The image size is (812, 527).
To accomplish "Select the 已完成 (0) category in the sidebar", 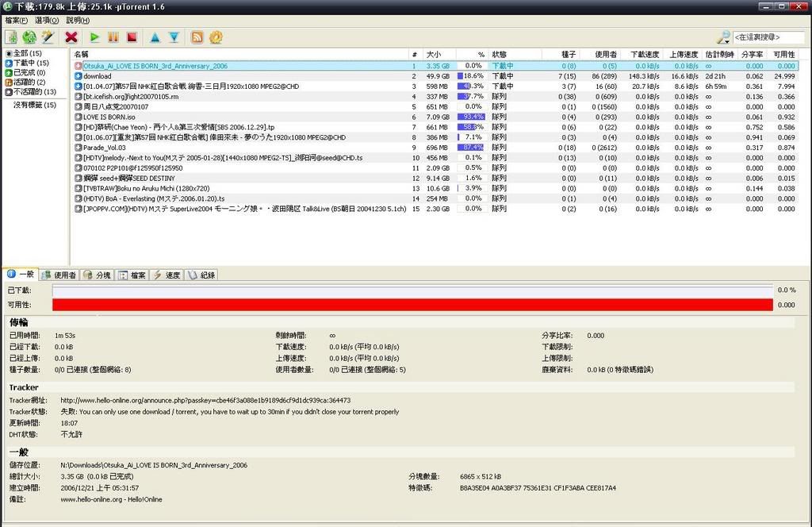I will click(25, 72).
